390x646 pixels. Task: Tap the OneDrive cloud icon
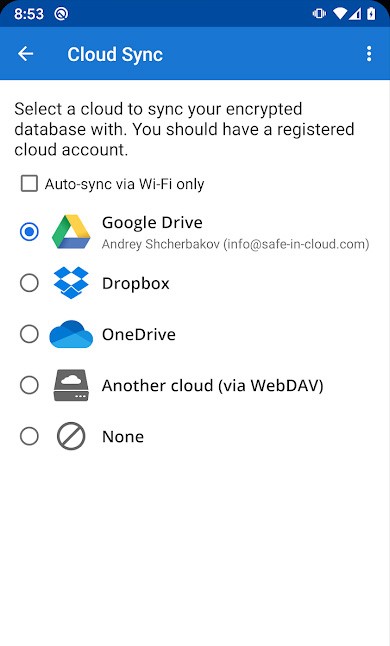pos(71,334)
